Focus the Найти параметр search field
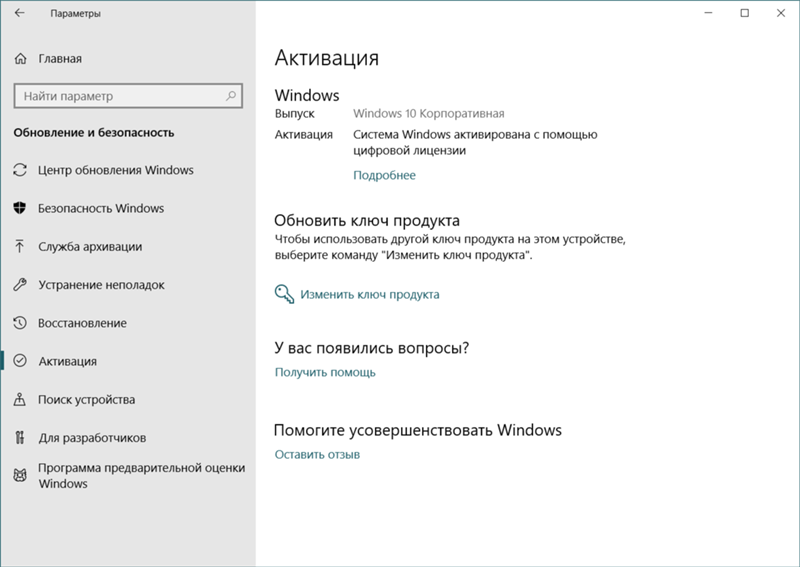 tap(128, 96)
